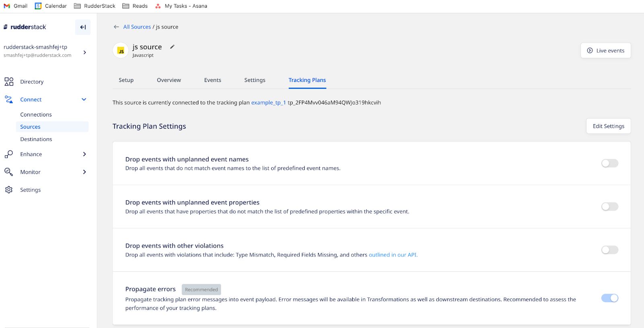Image resolution: width=644 pixels, height=328 pixels.
Task: Expand the Enhance menu chevron
Action: pyautogui.click(x=85, y=154)
